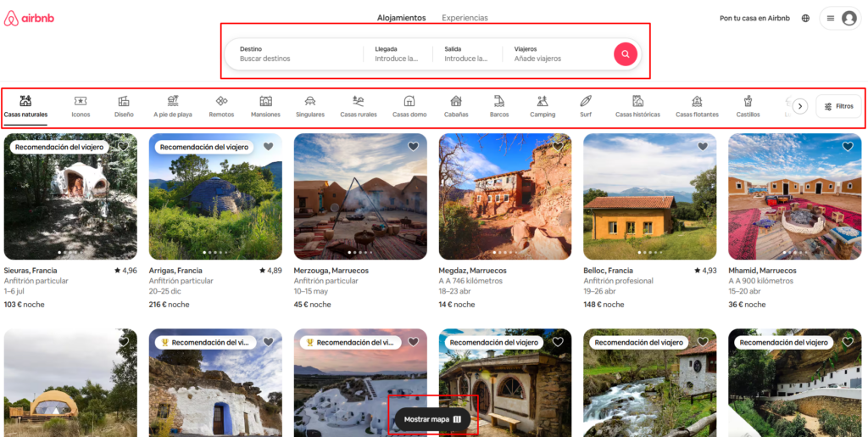Select the Barcos category
The height and width of the screenshot is (437, 868).
(499, 106)
